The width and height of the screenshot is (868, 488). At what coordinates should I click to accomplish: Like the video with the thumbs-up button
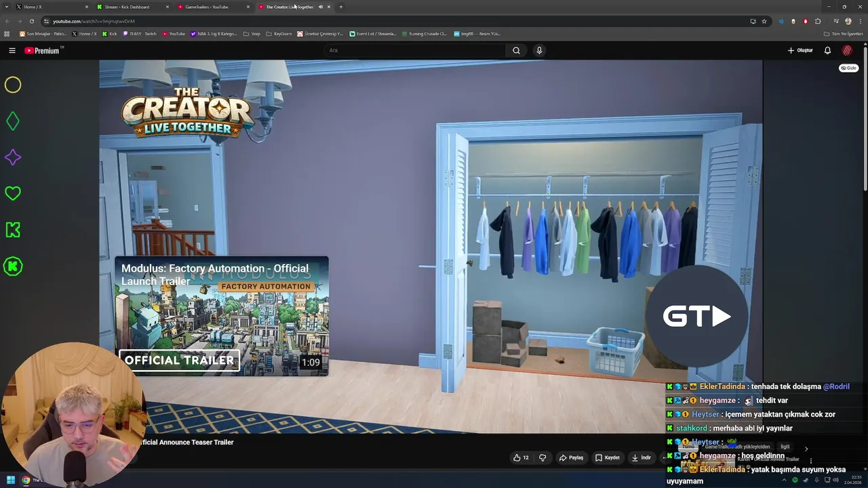(x=521, y=457)
